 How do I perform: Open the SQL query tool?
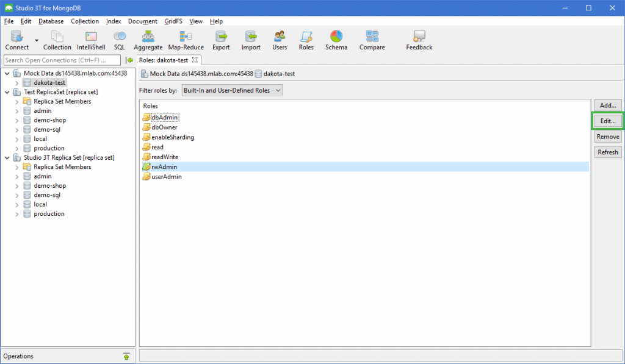120,40
